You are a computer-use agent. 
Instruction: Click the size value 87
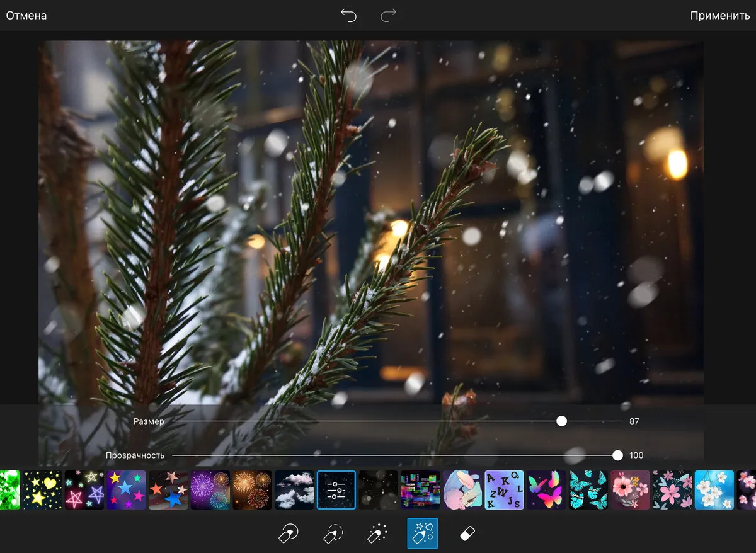(x=634, y=421)
